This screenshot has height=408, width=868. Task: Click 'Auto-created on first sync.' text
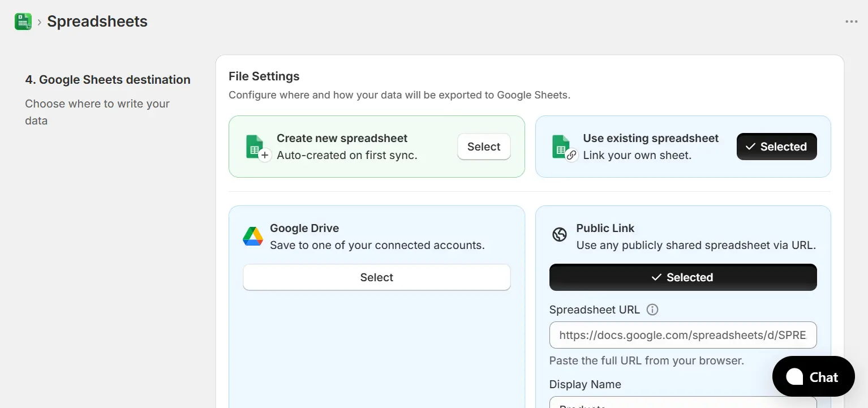click(347, 155)
